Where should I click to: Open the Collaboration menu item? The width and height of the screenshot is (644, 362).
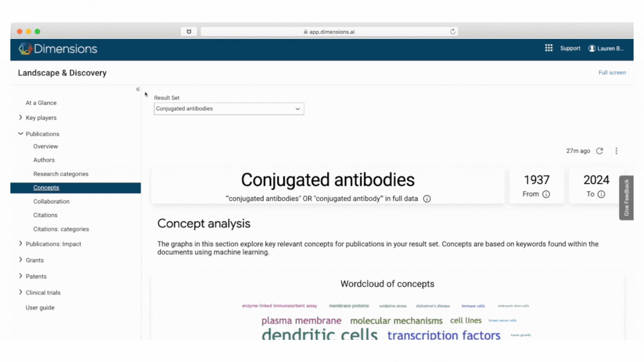click(x=51, y=201)
